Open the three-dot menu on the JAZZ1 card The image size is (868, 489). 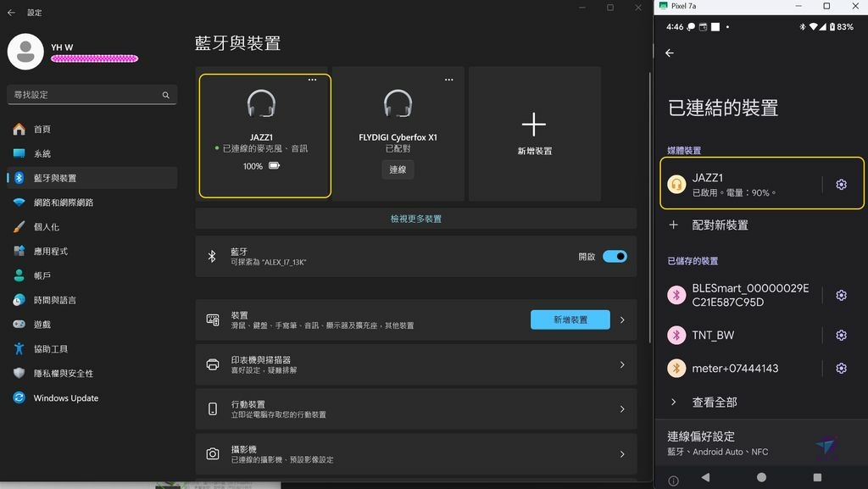[x=312, y=80]
